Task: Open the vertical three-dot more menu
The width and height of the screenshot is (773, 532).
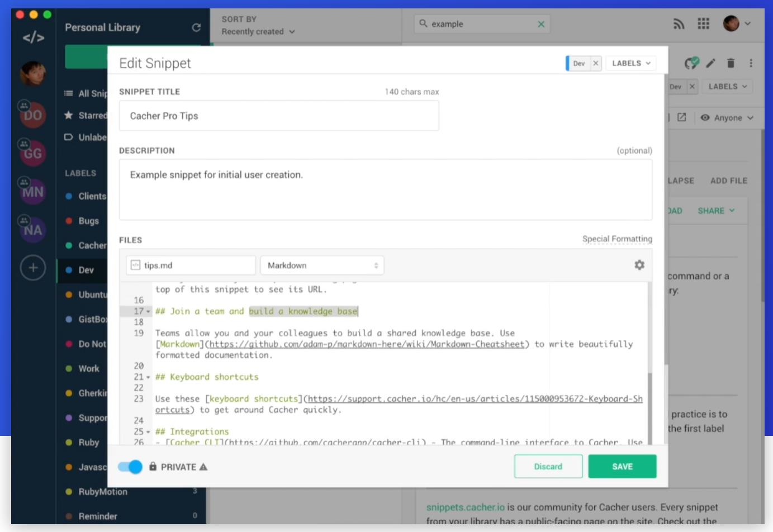Action: click(751, 63)
